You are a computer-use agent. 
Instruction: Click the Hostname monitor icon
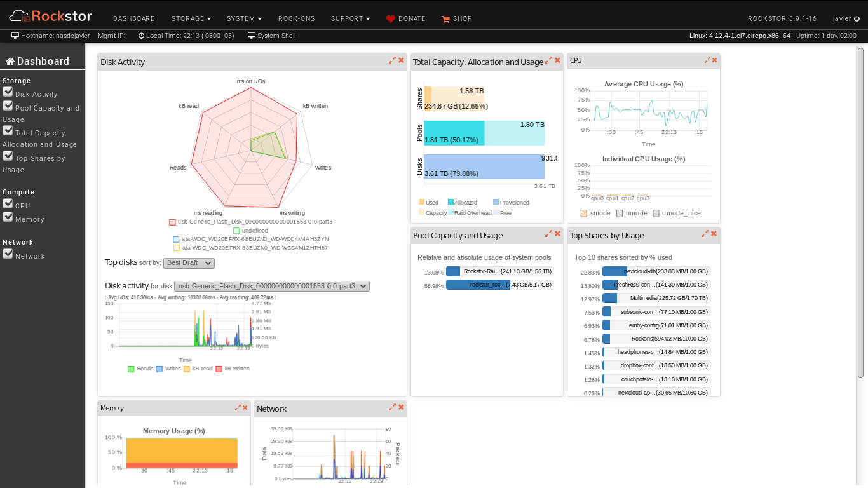[15, 36]
